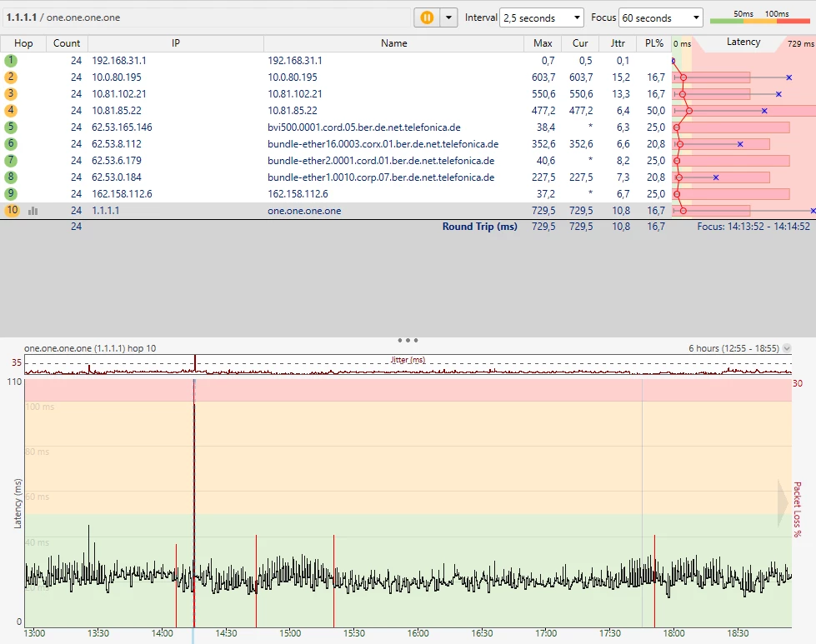The height and width of the screenshot is (644, 816).
Task: Select the bvi500.0001.cord.05 telefonica hop row
Action: click(x=363, y=127)
